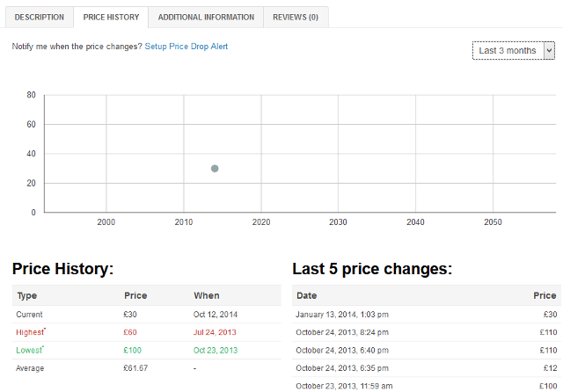Screen dimensions: 563x392
Task: Click the Jul 24, 2013 highest price date
Action: coord(216,332)
